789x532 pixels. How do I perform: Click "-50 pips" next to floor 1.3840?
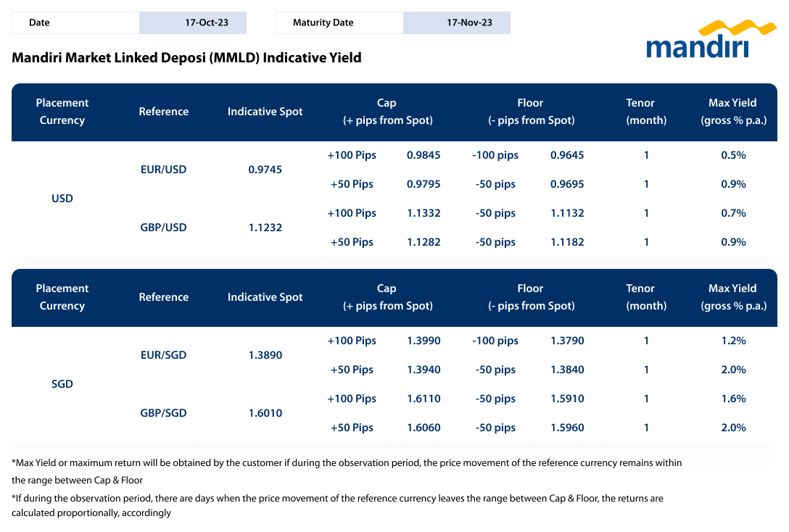click(495, 370)
